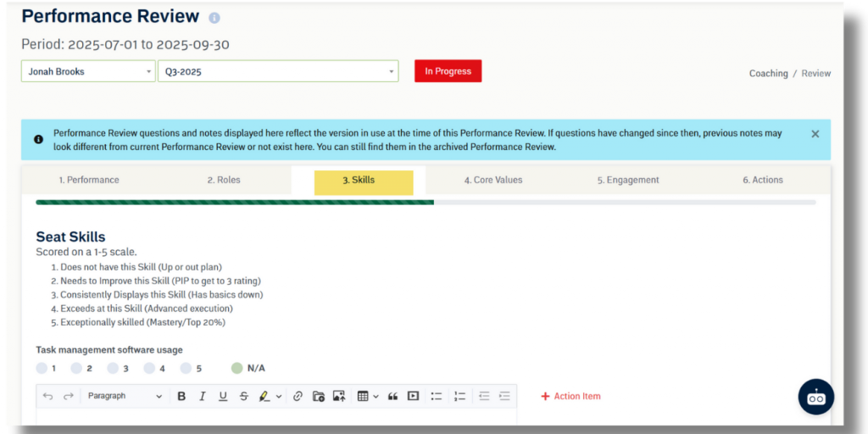Viewport: 868px width, 434px height.
Task: Choose N/A for task management software usage
Action: (237, 368)
